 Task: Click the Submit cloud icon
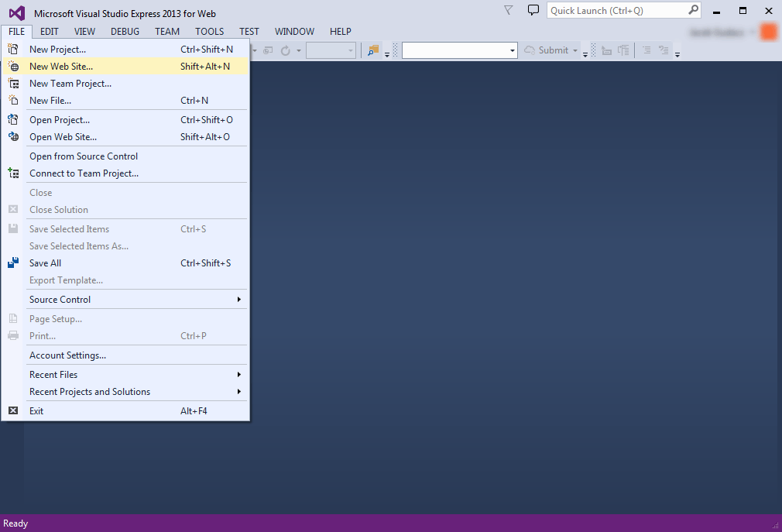[x=530, y=50]
